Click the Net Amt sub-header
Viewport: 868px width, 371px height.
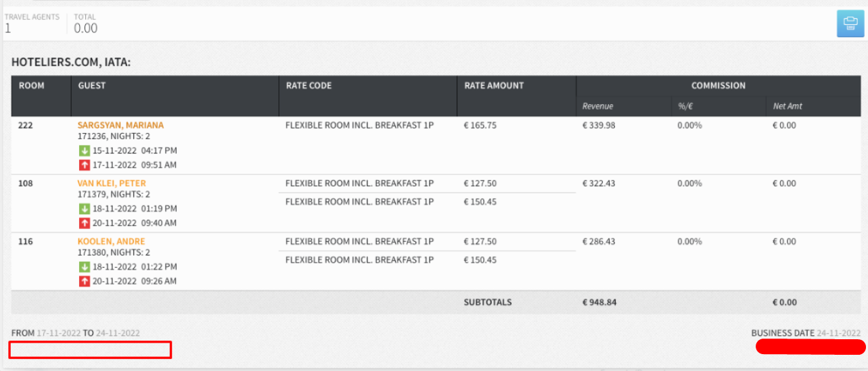click(x=787, y=106)
